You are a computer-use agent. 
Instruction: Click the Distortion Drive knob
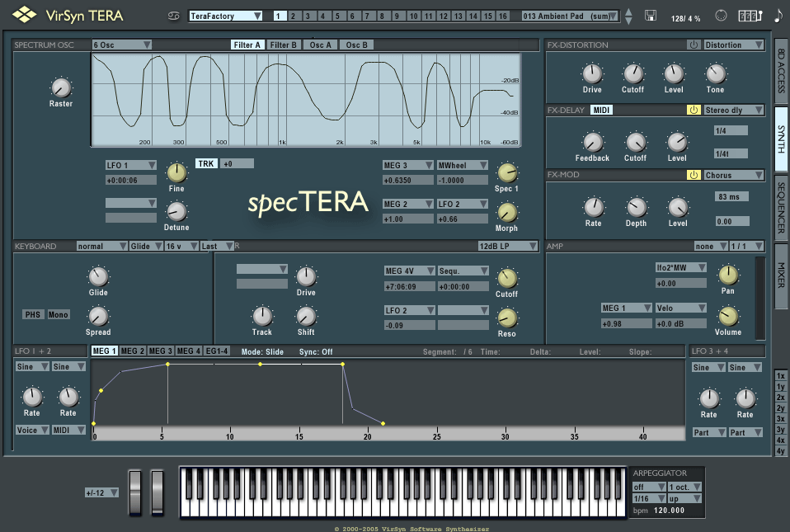tap(592, 73)
